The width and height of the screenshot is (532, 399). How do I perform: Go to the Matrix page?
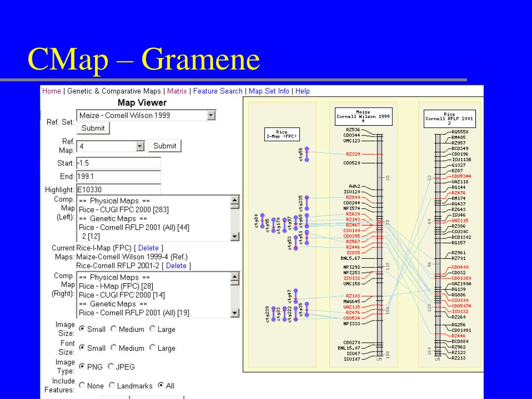pyautogui.click(x=177, y=91)
